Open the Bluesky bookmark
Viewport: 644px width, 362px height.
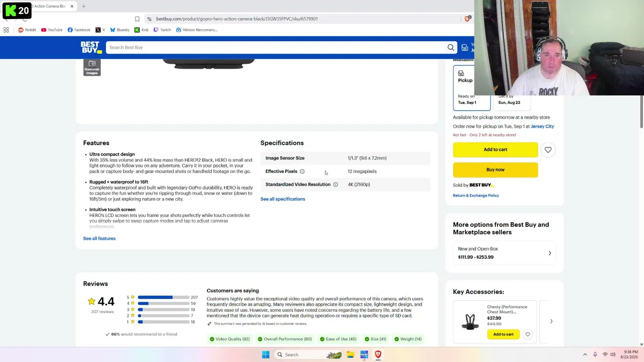click(120, 30)
